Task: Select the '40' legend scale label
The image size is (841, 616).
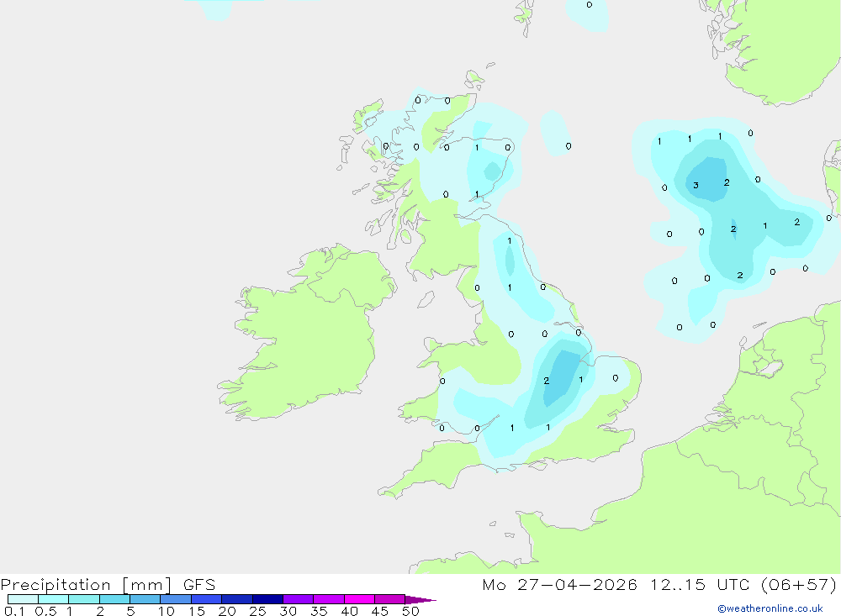Action: 349,611
